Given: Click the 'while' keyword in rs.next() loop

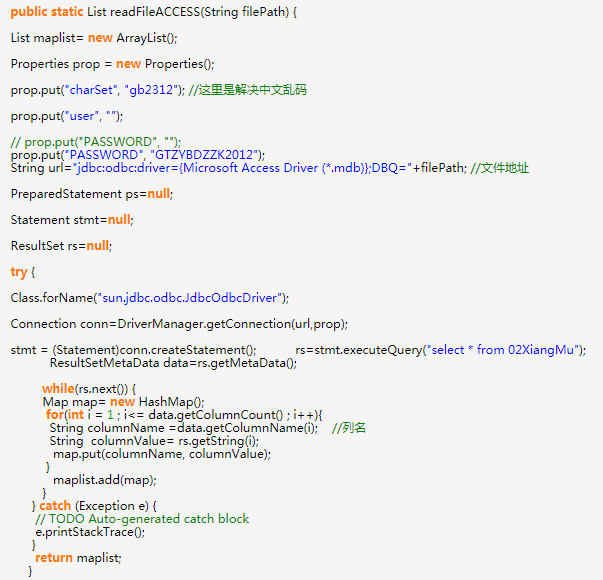Looking at the screenshot, I should [58, 389].
